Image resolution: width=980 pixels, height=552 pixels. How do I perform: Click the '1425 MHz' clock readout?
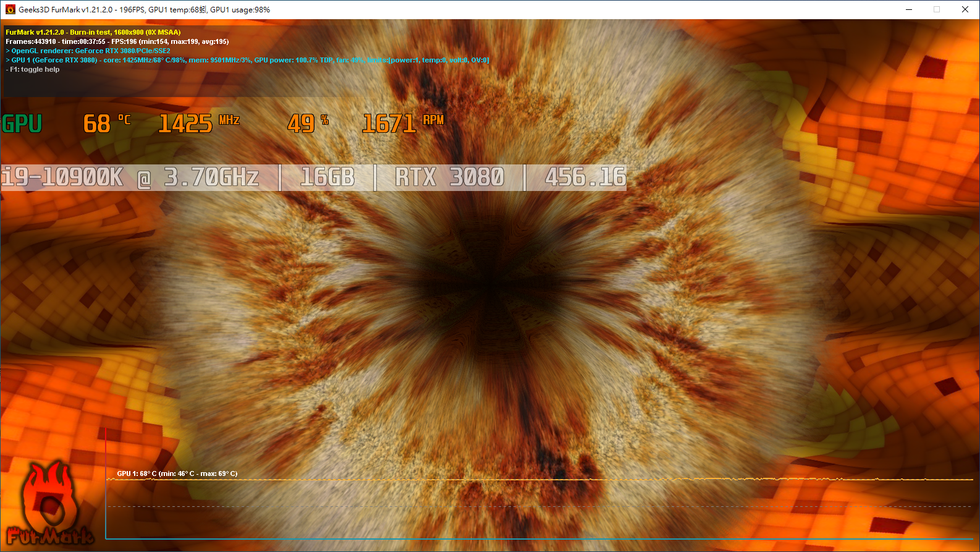199,124
